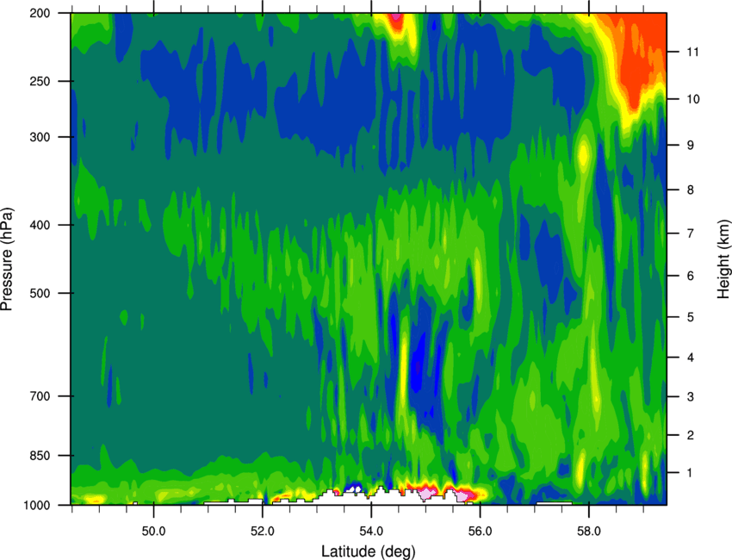Click the 50.0 latitude tick label

point(153,532)
